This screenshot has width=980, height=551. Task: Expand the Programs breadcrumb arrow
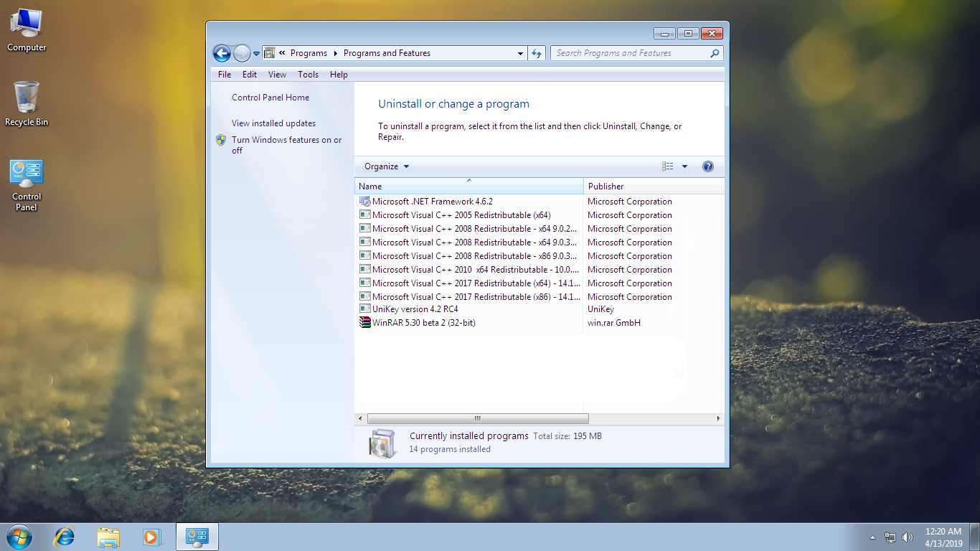coord(335,54)
